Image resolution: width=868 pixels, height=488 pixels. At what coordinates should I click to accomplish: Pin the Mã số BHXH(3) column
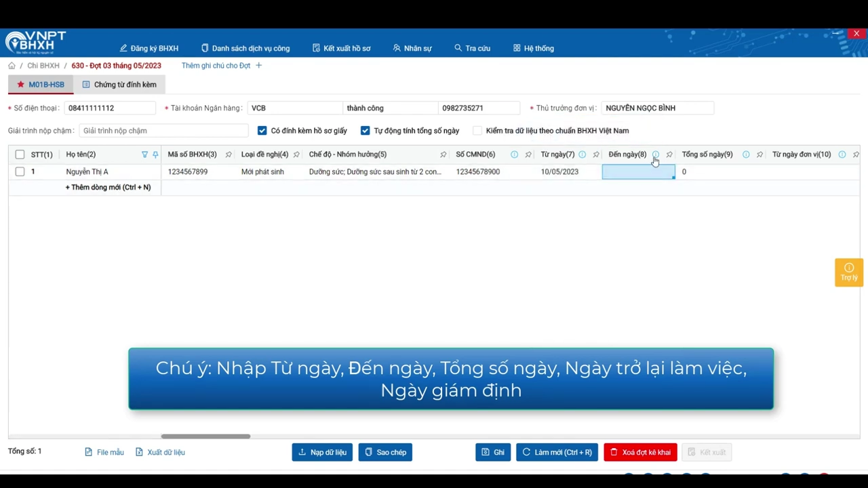pyautogui.click(x=229, y=155)
